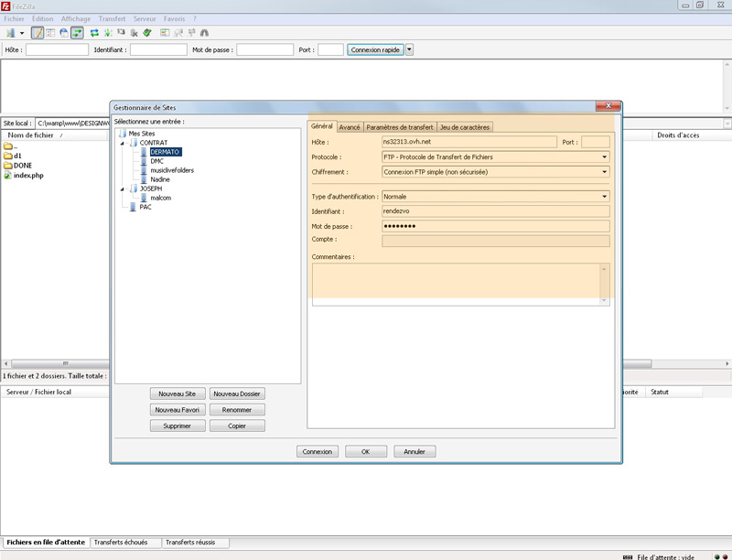The height and width of the screenshot is (560, 732).
Task: Click Annuler to dismiss Site Manager
Action: pyautogui.click(x=414, y=452)
